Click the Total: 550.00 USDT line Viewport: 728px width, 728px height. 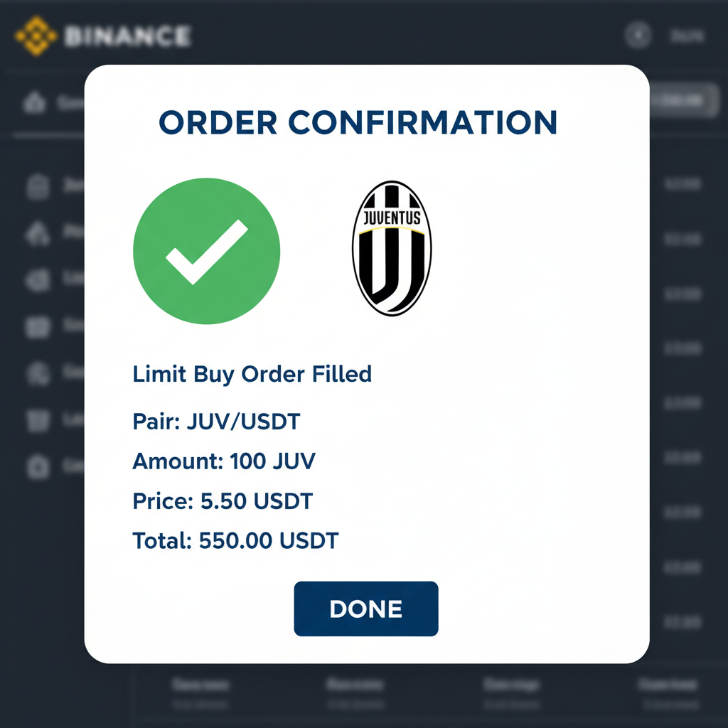(x=235, y=540)
